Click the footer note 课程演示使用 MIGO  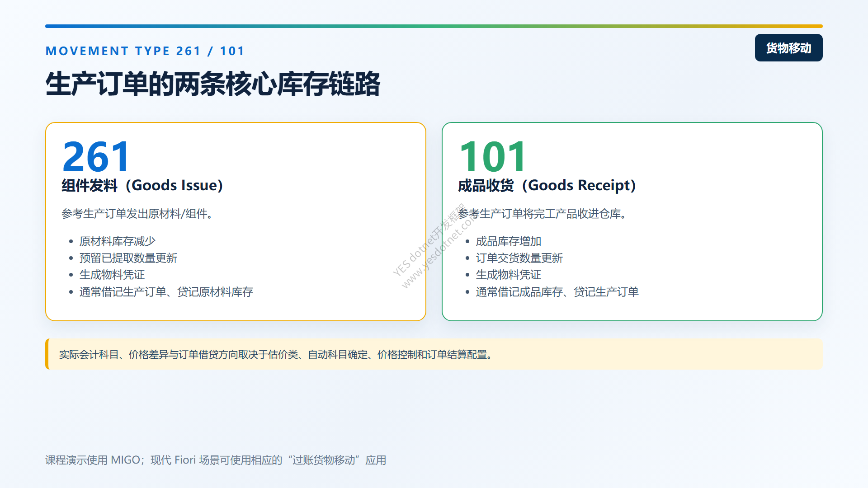tap(216, 460)
